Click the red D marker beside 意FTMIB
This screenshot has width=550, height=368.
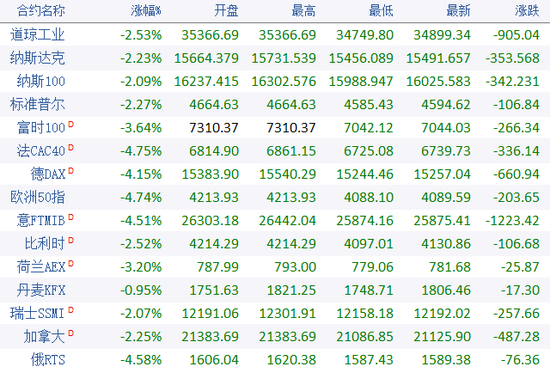coord(71,217)
